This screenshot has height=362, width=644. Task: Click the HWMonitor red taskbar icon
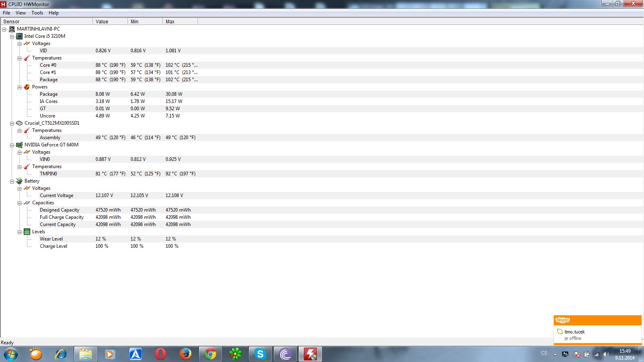[x=310, y=354]
